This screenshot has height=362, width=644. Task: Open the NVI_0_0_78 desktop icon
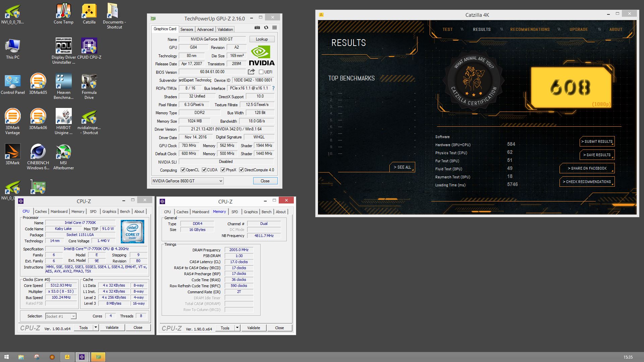point(13,14)
